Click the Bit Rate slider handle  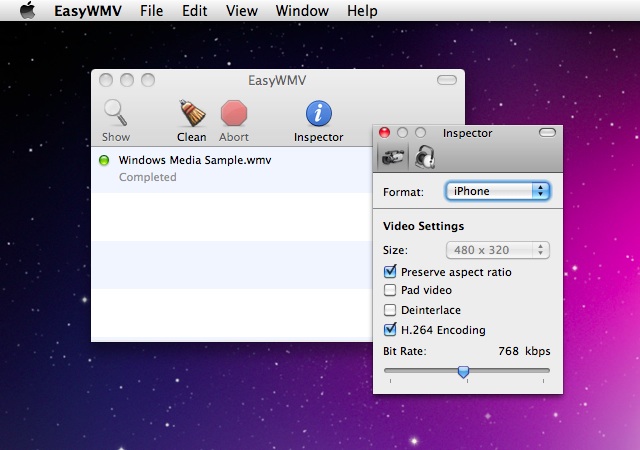(x=463, y=371)
